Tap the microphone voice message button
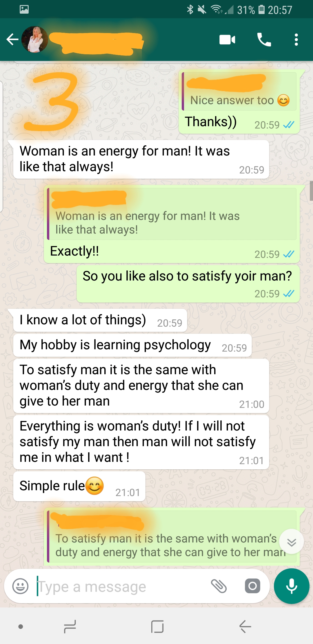The width and height of the screenshot is (313, 644). [292, 586]
